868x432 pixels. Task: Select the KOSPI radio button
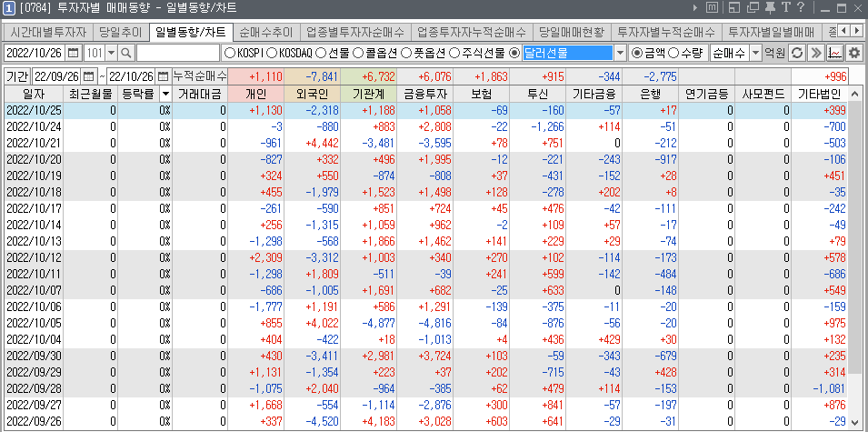pyautogui.click(x=229, y=53)
